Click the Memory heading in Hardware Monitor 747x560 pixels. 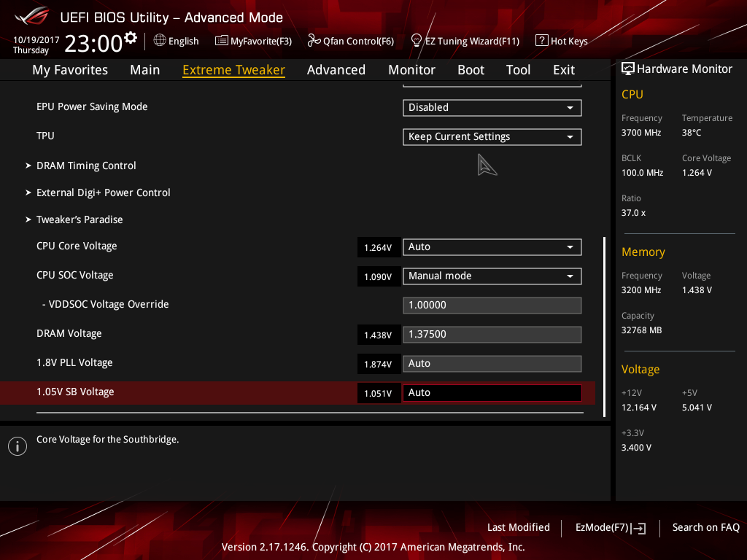click(643, 252)
